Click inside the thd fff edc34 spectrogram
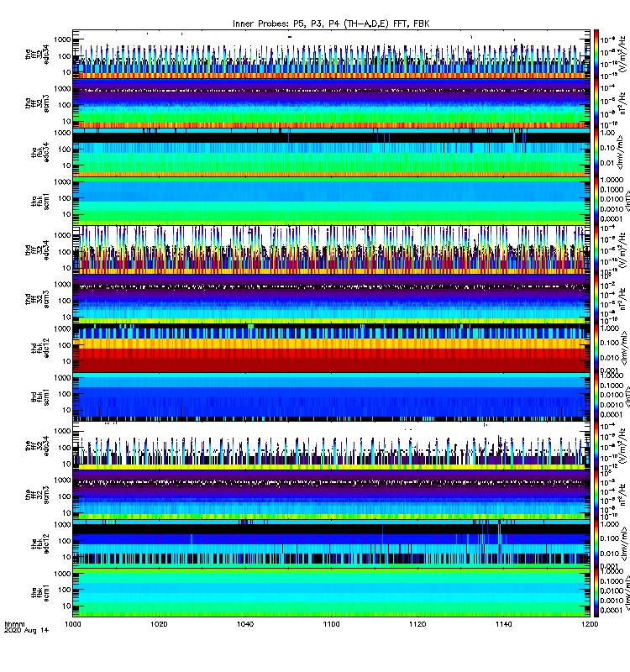This screenshot has height=672, width=630. coord(331,249)
